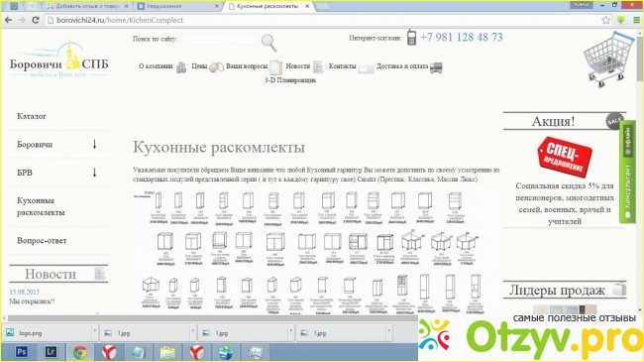Viewport: 644px width, 362px height.
Task: Click the magnifying glass search icon
Action: (x=269, y=43)
